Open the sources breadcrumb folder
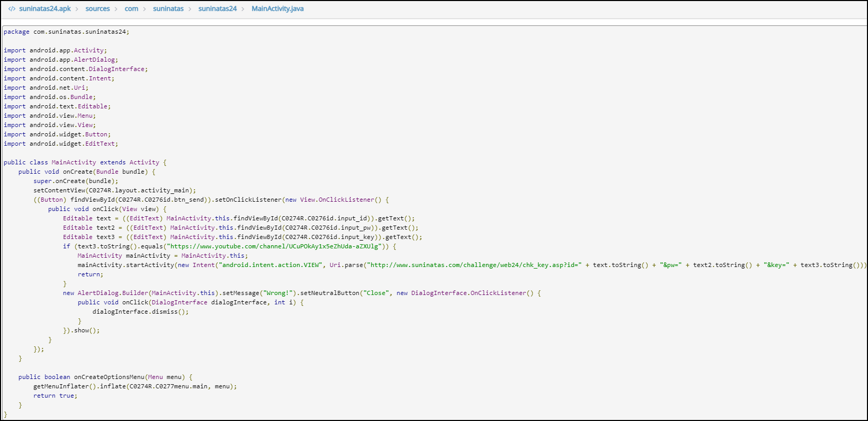Screen dimensions: 868x421 (x=97, y=9)
